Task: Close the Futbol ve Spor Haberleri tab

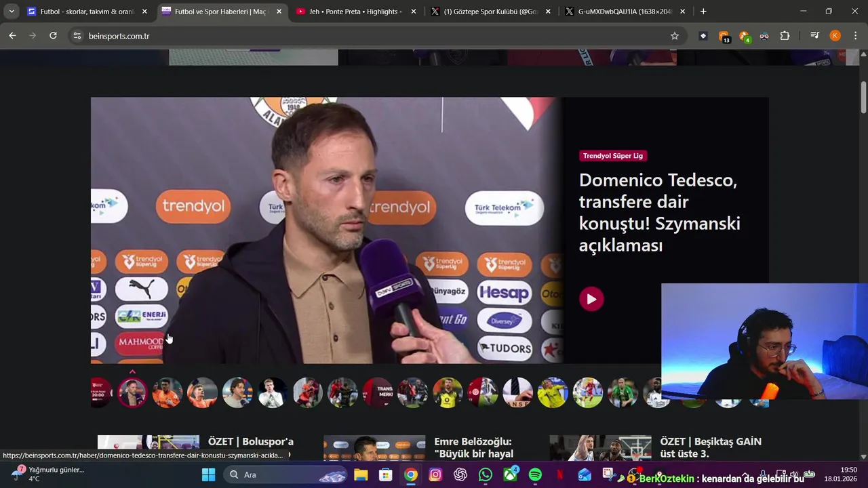Action: pyautogui.click(x=279, y=12)
